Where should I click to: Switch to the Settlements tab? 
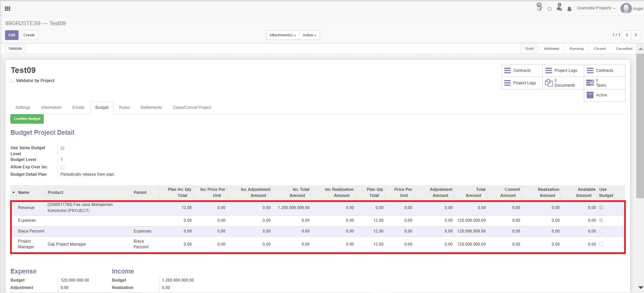[x=151, y=108]
